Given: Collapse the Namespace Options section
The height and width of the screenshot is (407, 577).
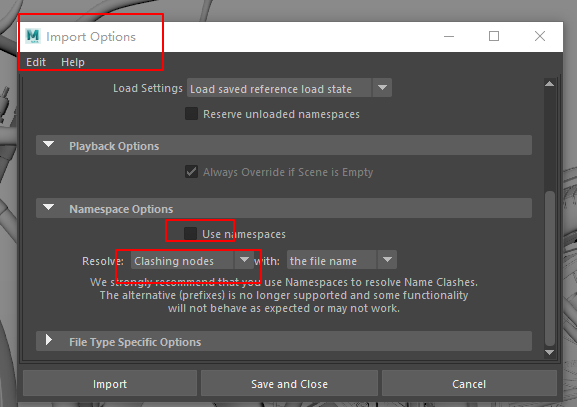Looking at the screenshot, I should [49, 208].
